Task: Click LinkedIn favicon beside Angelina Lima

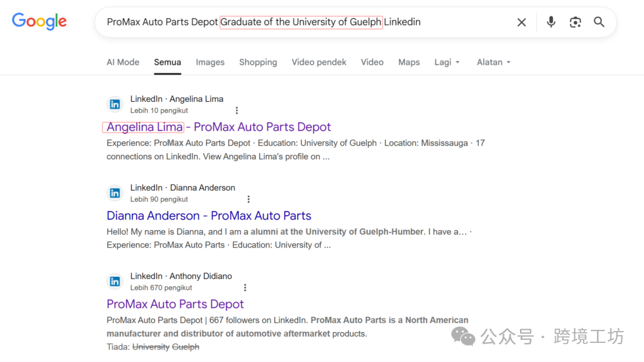Action: tap(115, 104)
